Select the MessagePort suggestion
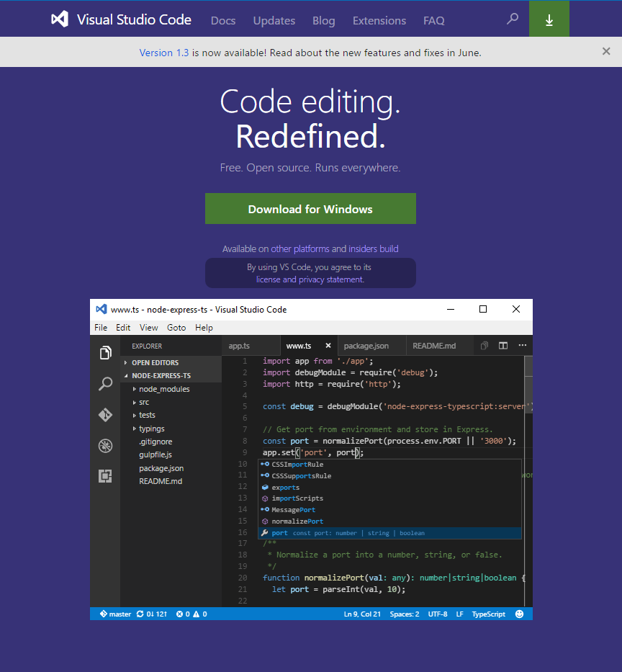This screenshot has height=672, width=622. 389,509
